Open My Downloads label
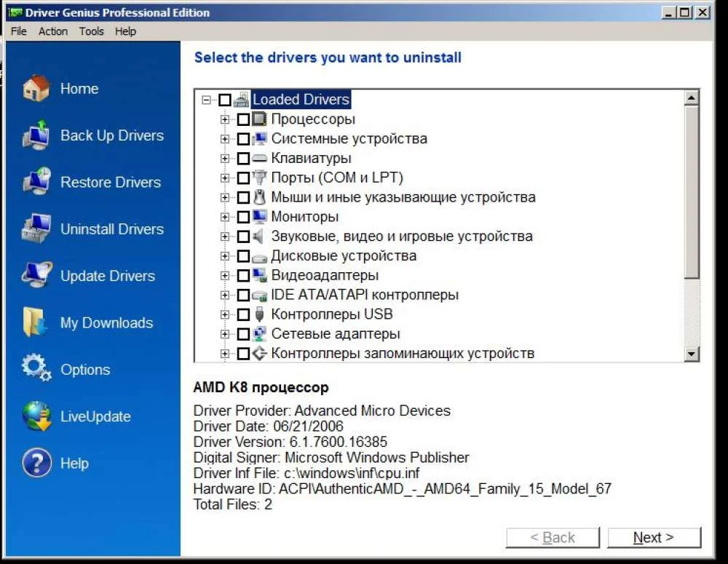Image resolution: width=728 pixels, height=564 pixels. 107,322
